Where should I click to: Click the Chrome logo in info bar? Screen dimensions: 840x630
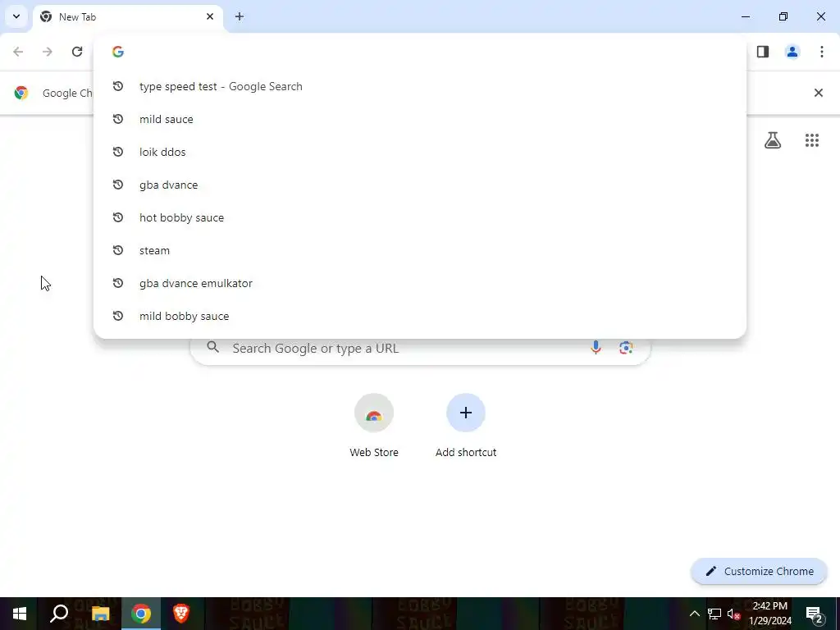pos(21,93)
